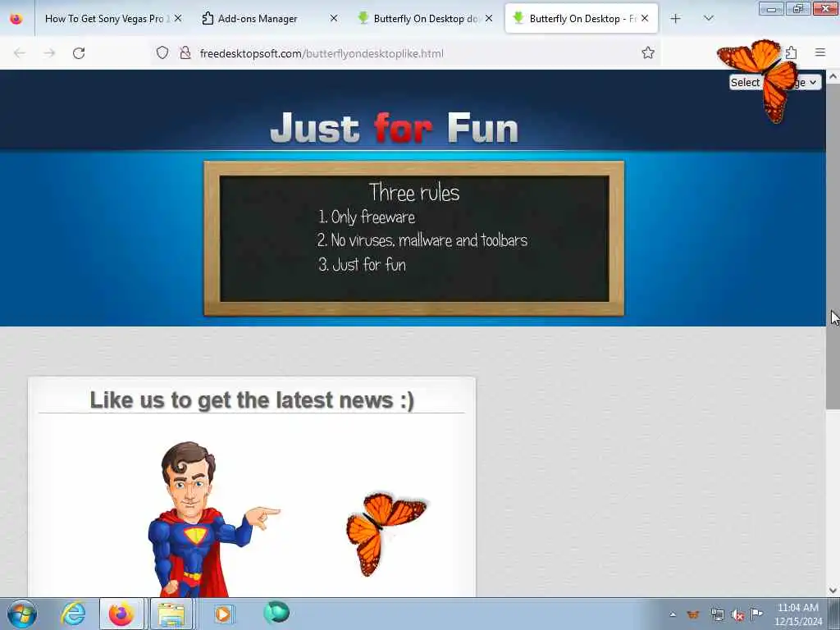Viewport: 840px width, 630px height.
Task: Click the scrollbar down arrow
Action: (x=833, y=591)
